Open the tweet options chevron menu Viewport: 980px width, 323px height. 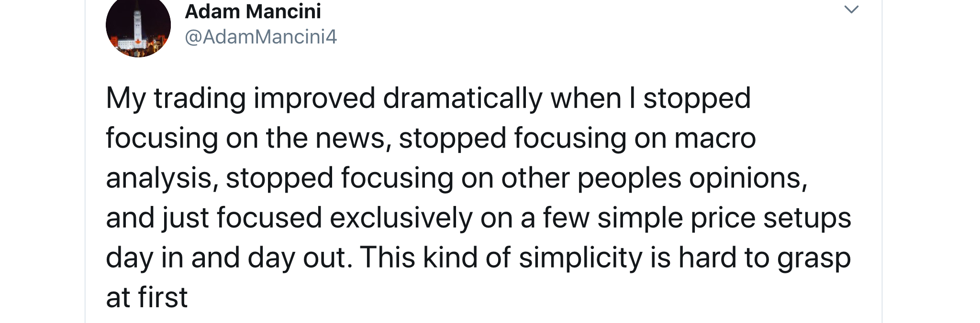point(851,10)
